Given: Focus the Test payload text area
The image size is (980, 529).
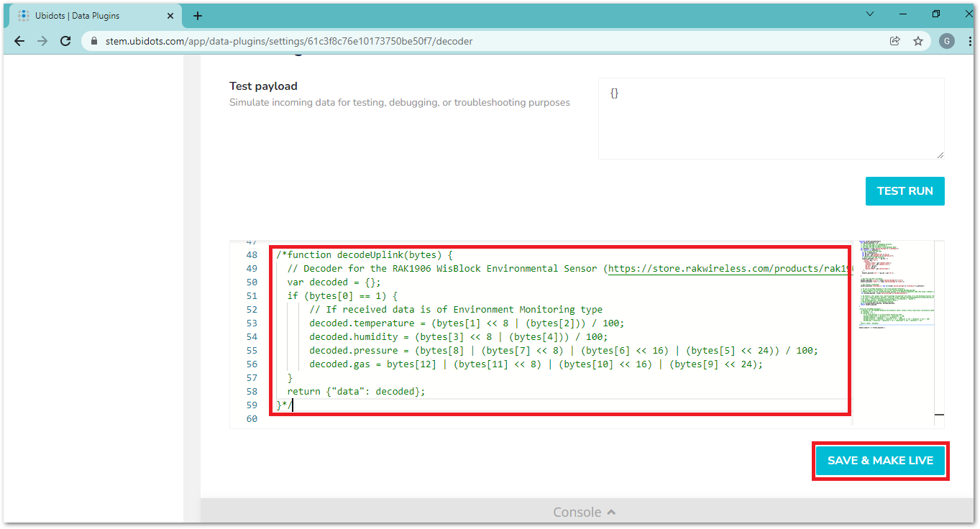Looking at the screenshot, I should coord(770,119).
